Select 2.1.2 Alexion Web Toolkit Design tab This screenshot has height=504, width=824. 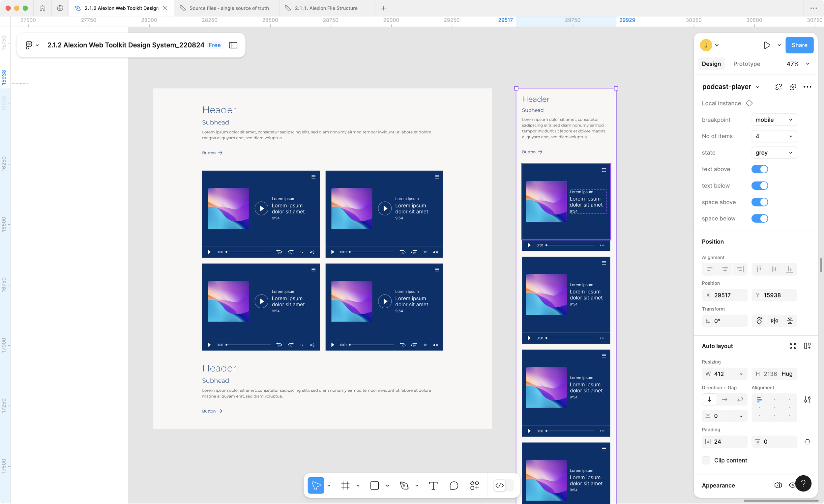coord(121,8)
